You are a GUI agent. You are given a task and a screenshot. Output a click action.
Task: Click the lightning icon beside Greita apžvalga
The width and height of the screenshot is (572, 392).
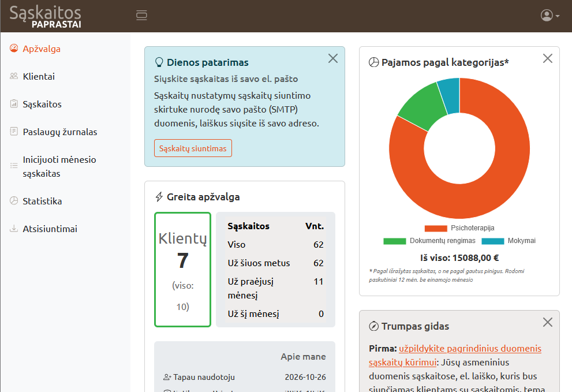pyautogui.click(x=159, y=197)
